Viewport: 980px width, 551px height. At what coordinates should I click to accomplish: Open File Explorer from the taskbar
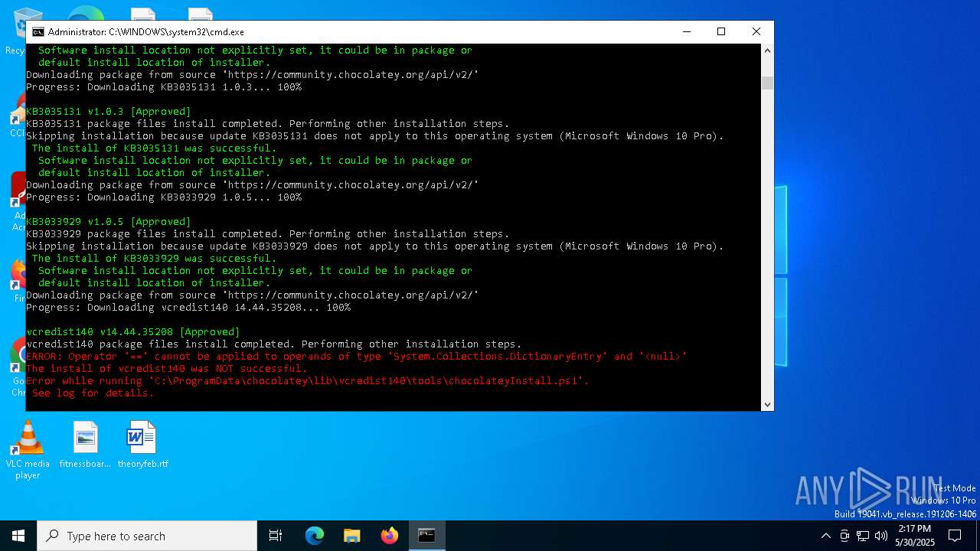pos(352,536)
